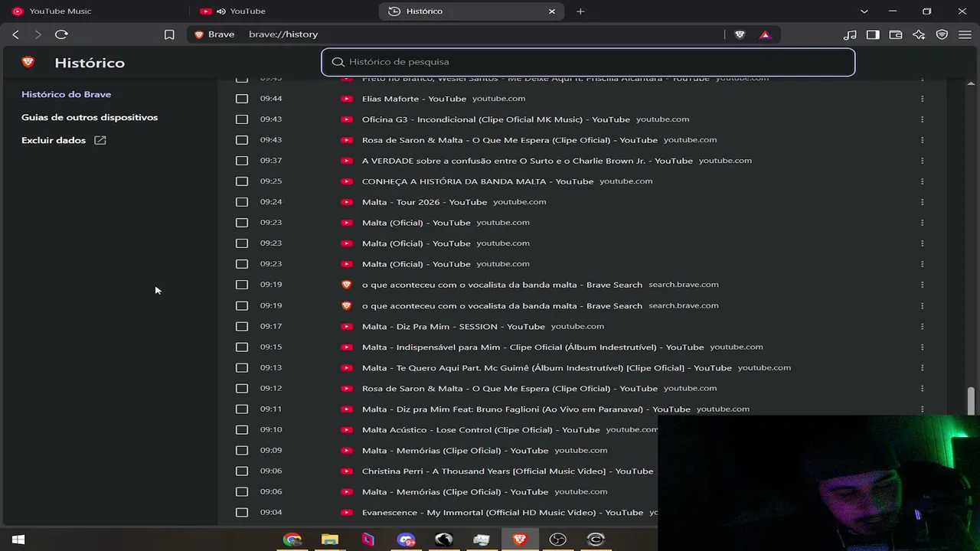The width and height of the screenshot is (980, 551).
Task: Open Elias Maforte - YouTube history link
Action: pos(414,99)
